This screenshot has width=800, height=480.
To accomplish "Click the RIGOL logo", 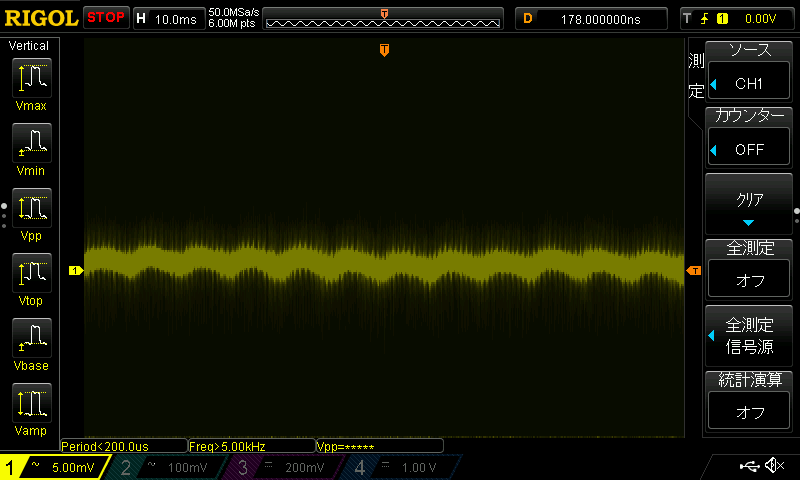I will (41, 18).
